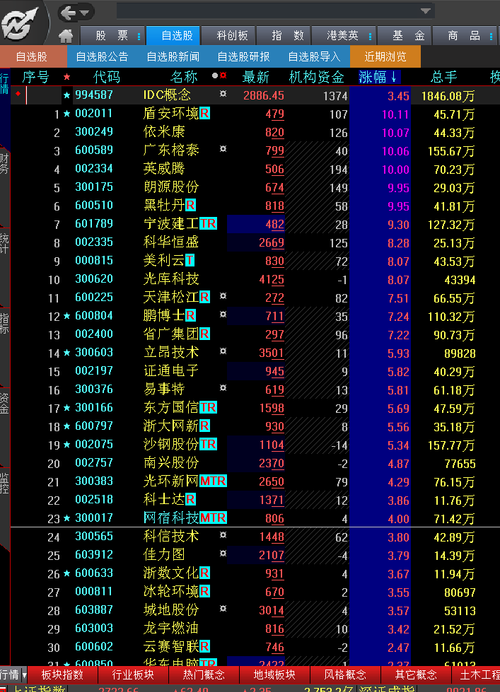This screenshot has width=500, height=692.
Task: Go back using the left arrow
Action: coord(68,13)
